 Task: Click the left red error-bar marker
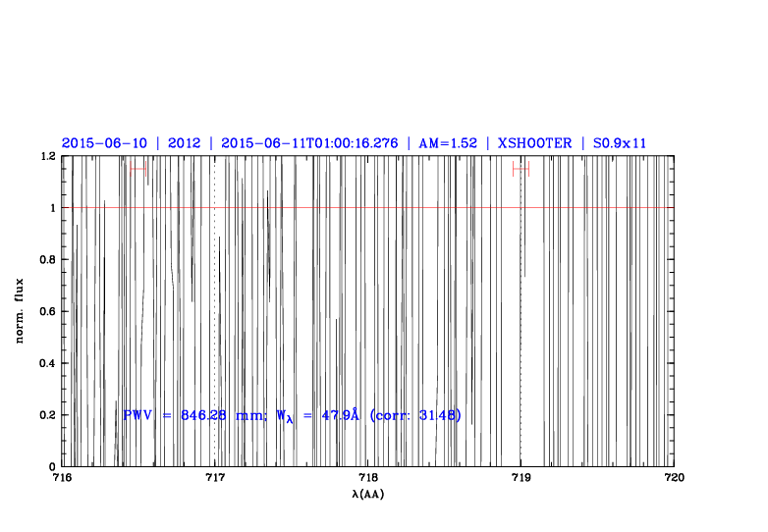pyautogui.click(x=138, y=169)
